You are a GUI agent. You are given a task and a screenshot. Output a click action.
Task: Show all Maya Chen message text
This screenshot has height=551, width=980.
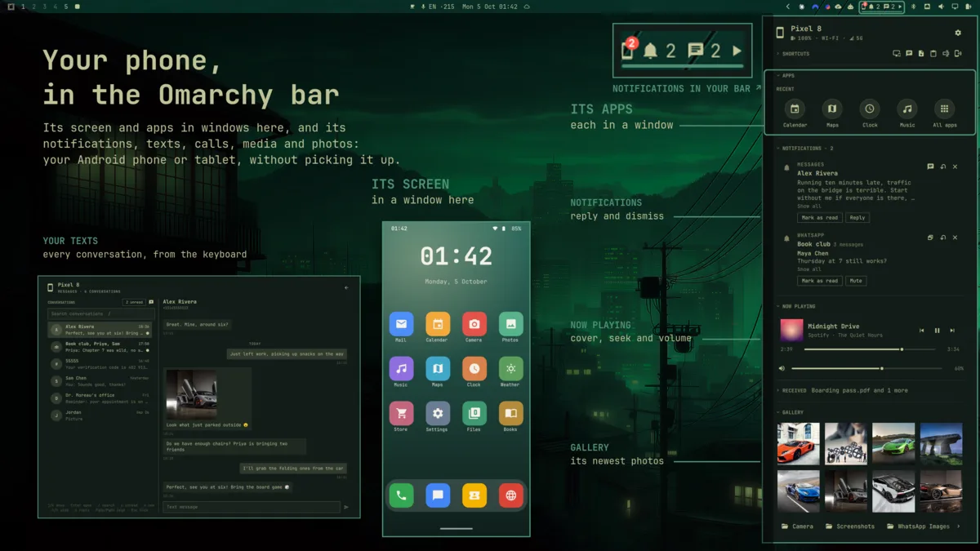pos(809,269)
